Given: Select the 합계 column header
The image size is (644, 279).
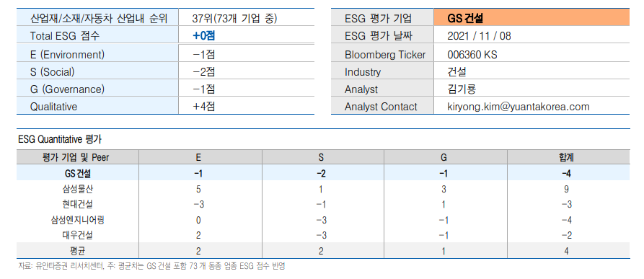Looking at the screenshot, I should [567, 158].
